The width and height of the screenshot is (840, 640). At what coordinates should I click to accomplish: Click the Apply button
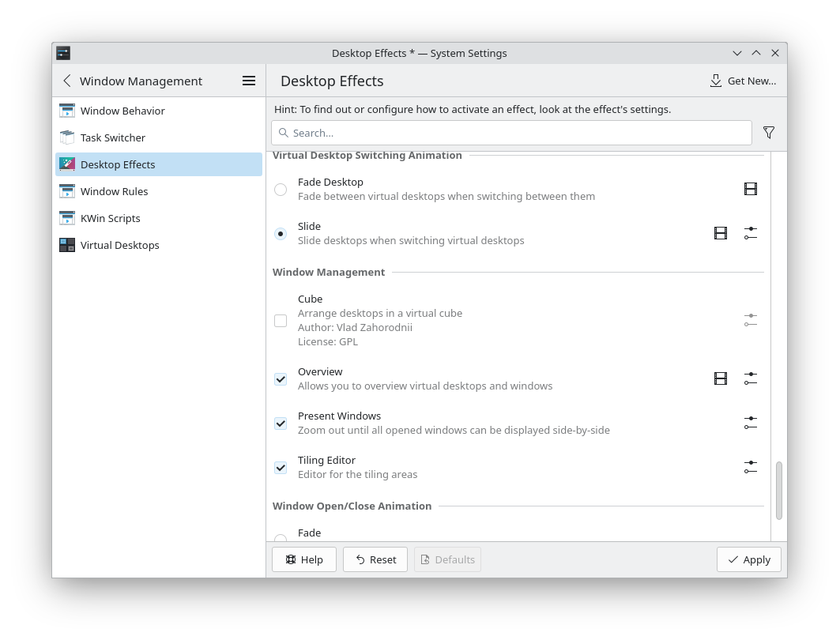coord(748,559)
